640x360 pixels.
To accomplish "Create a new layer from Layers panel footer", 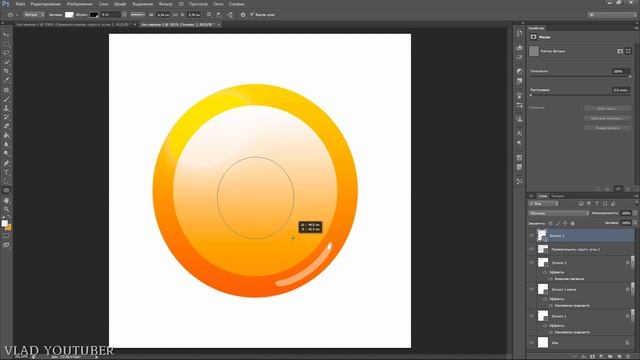I will click(619, 357).
